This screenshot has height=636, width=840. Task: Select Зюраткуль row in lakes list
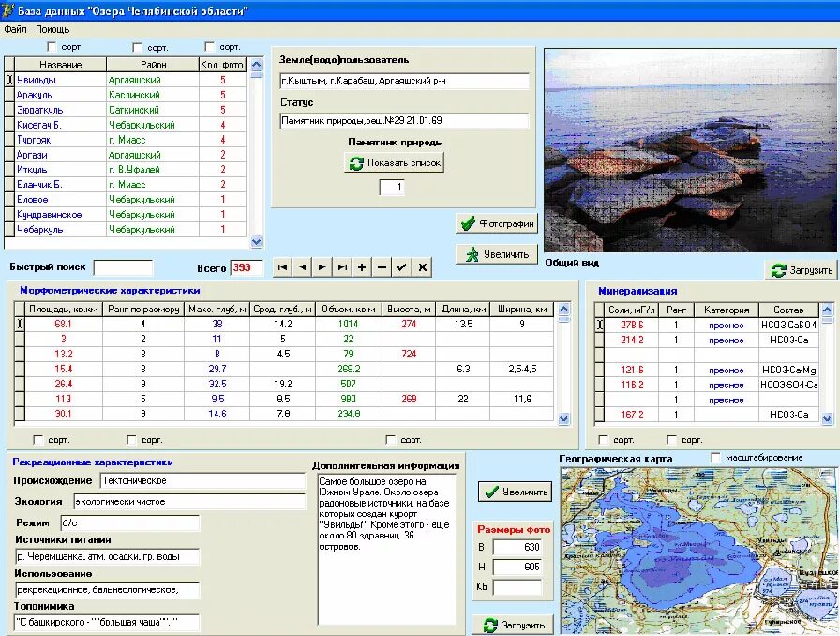click(125, 110)
